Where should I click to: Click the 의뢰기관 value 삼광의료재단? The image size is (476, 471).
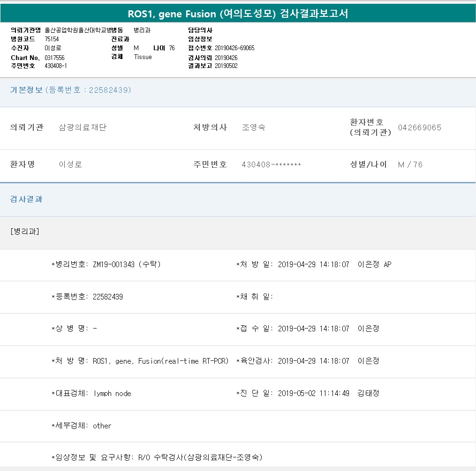(x=83, y=127)
